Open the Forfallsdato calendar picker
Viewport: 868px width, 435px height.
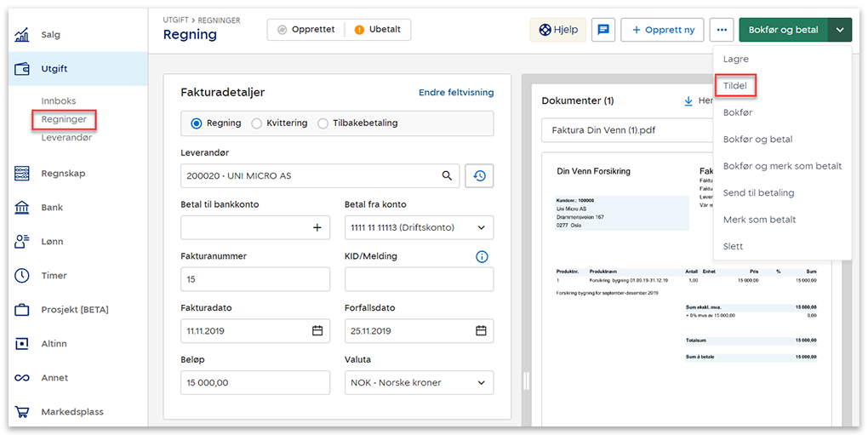[x=481, y=331]
